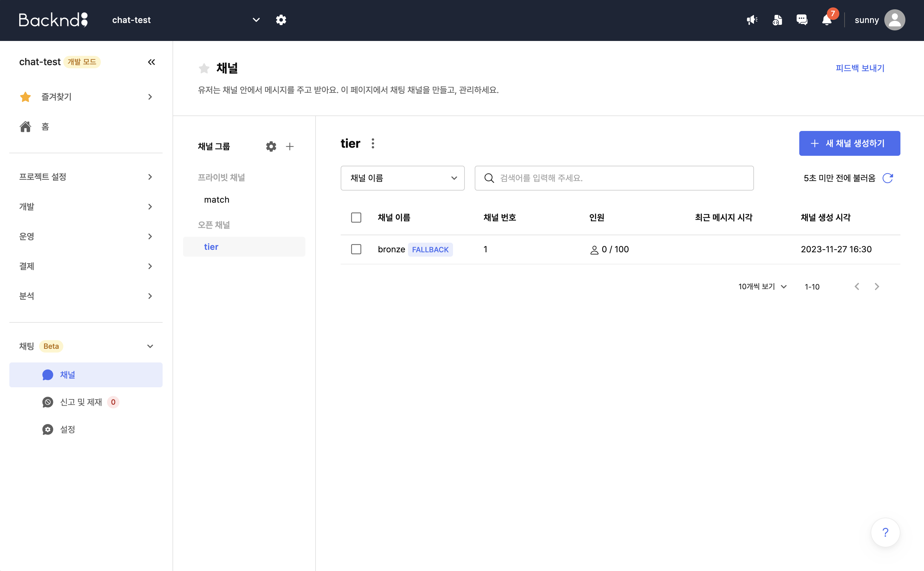Open tier group three-dot options menu

coord(373,143)
